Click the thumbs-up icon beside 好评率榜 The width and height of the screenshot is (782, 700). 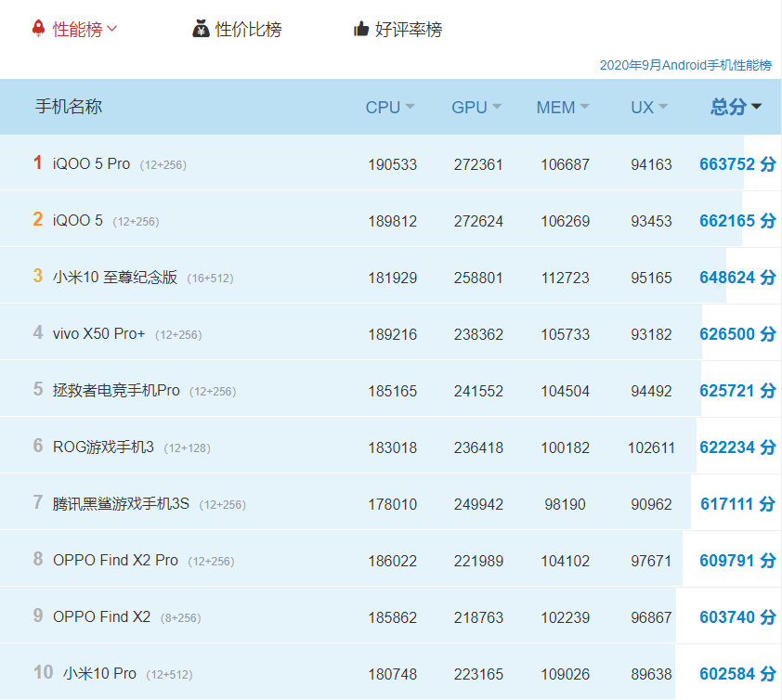[x=361, y=29]
